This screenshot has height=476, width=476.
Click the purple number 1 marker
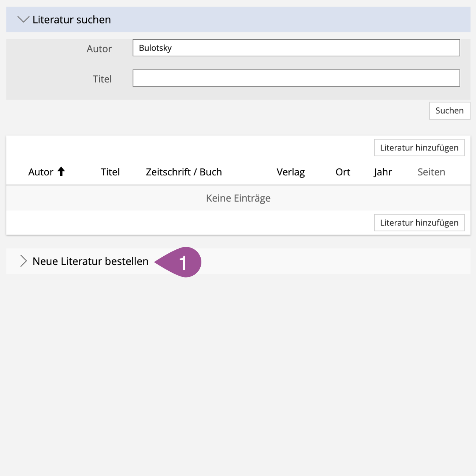pyautogui.click(x=183, y=262)
